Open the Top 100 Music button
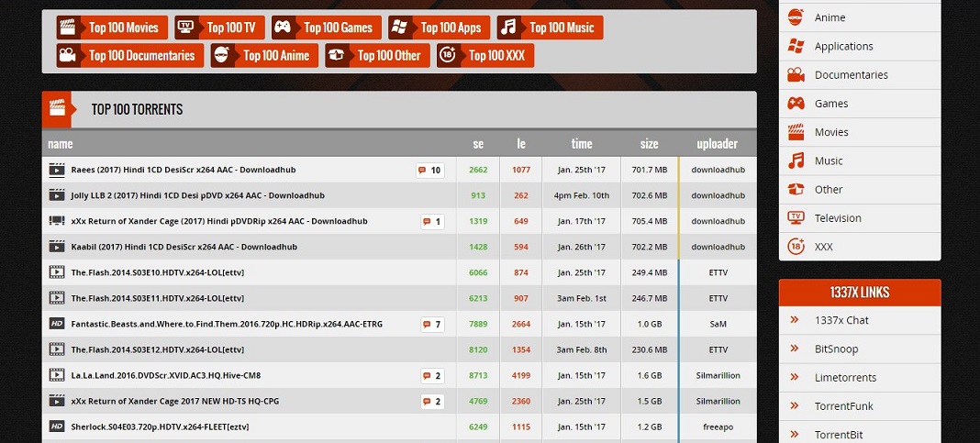The height and width of the screenshot is (443, 980). coord(550,28)
